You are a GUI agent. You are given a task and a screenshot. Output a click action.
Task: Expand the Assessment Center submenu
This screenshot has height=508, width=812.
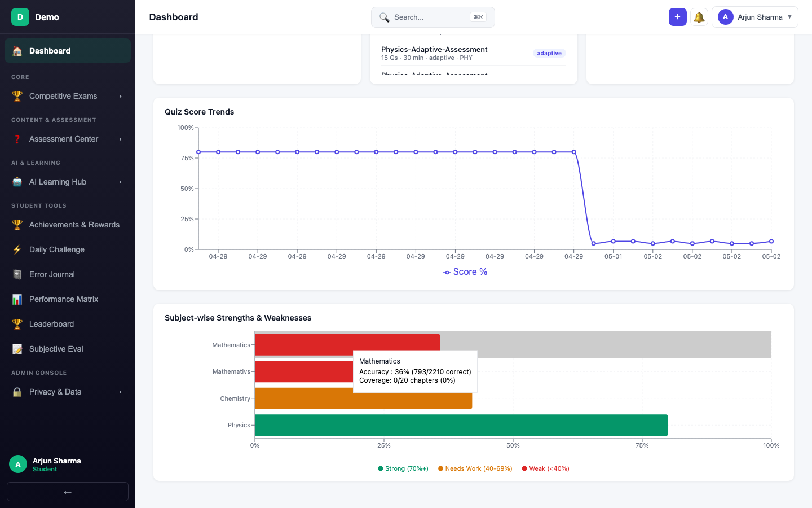point(121,139)
